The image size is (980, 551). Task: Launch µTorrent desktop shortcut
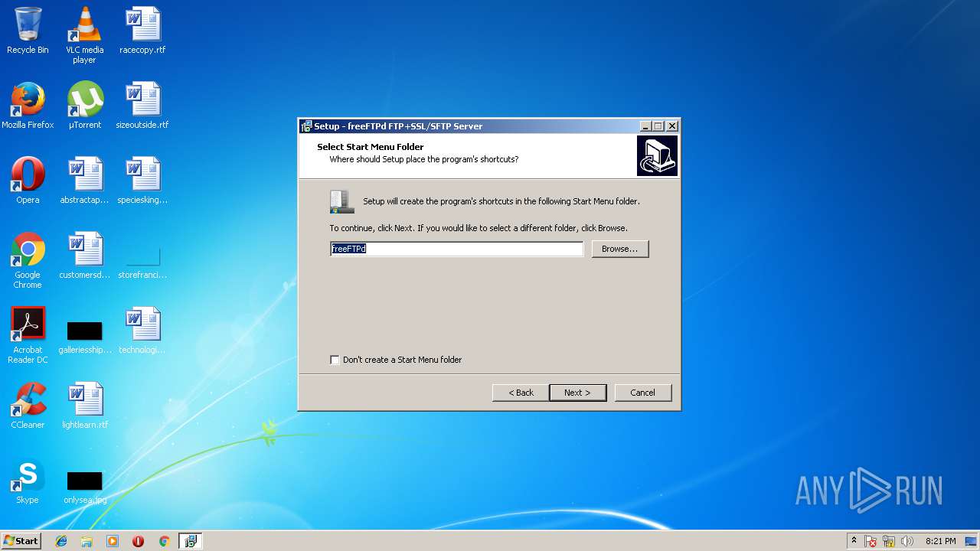coord(84,106)
